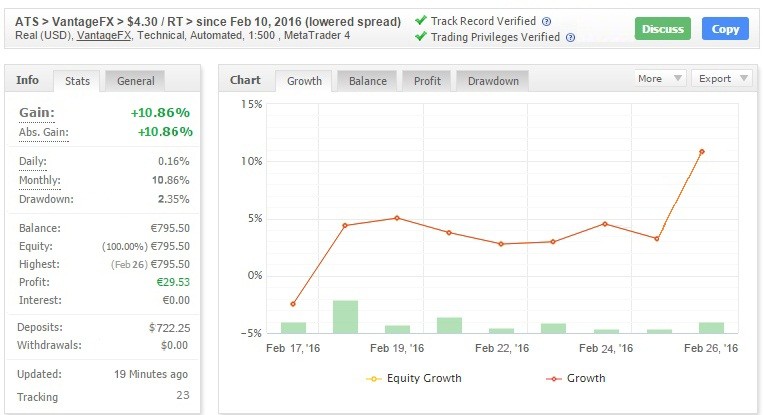Open the More dropdown menu
Viewport: 763px width, 415px height.
[x=660, y=78]
